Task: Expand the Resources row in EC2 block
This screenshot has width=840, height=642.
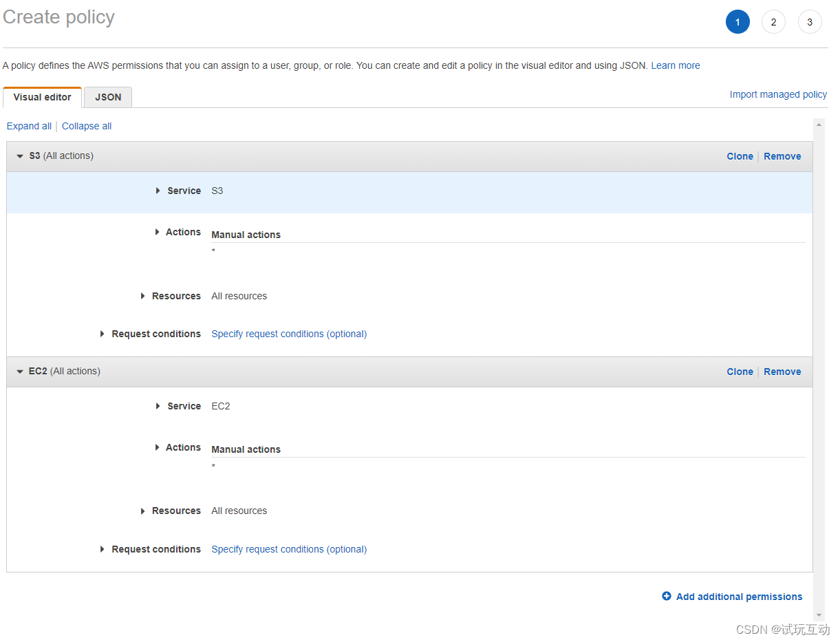Action: [x=143, y=511]
